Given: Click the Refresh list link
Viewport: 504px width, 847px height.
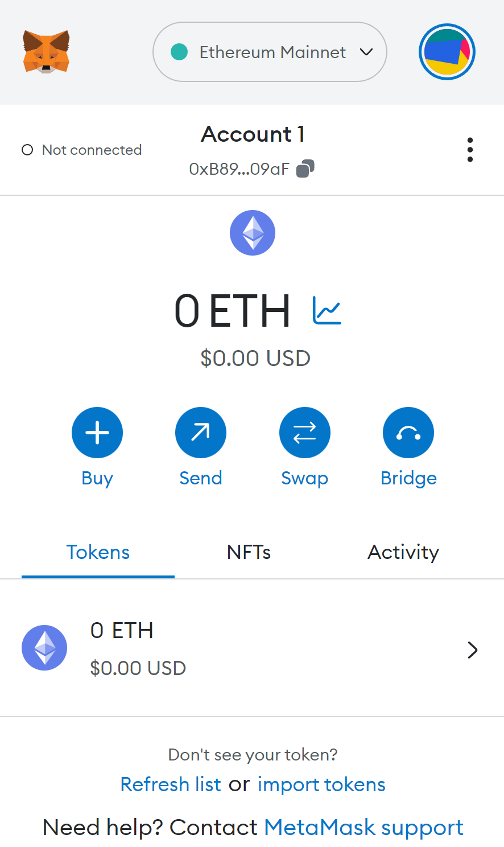Looking at the screenshot, I should coord(171,784).
